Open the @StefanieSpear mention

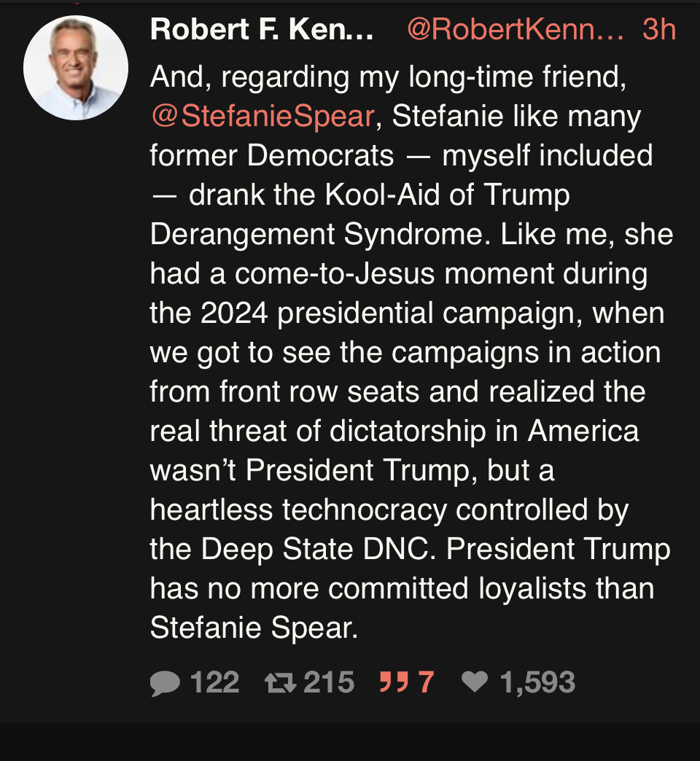[x=262, y=117]
